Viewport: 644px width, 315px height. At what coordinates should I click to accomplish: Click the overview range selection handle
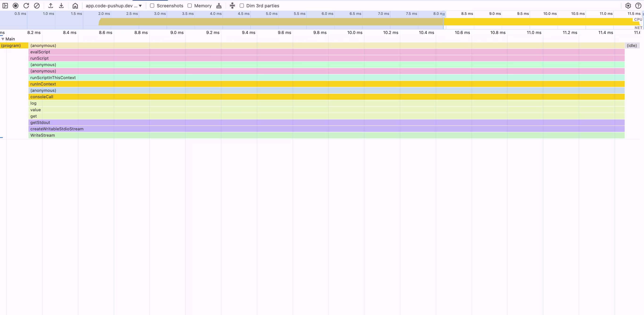click(x=443, y=14)
